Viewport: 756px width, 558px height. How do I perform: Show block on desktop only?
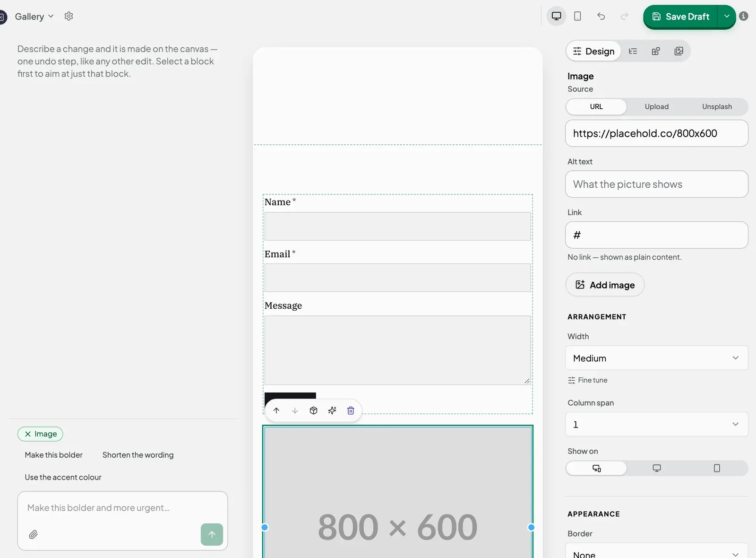[x=657, y=468]
